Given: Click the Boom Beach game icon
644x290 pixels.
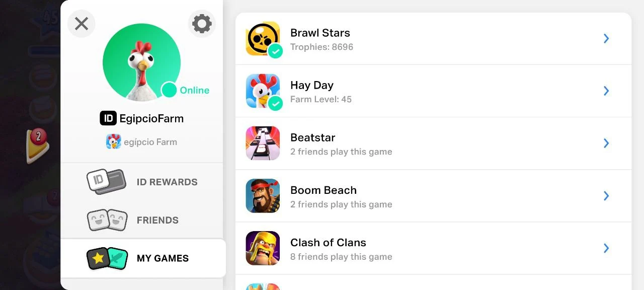Looking at the screenshot, I should click(x=263, y=195).
